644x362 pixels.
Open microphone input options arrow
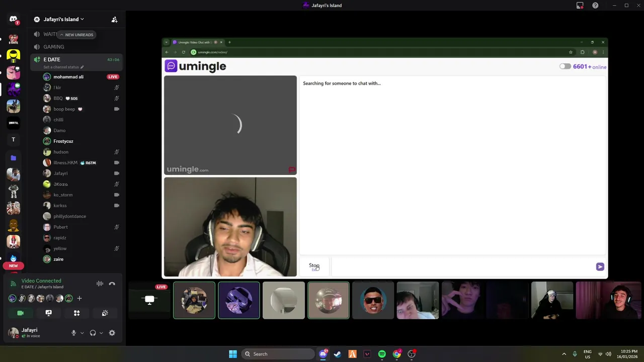point(82,333)
